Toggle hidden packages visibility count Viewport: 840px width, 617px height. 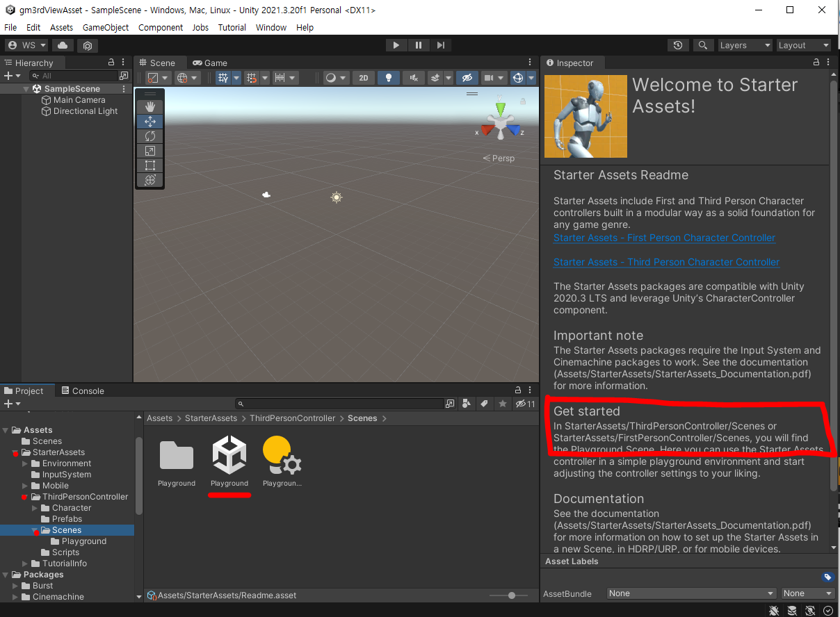pos(526,404)
